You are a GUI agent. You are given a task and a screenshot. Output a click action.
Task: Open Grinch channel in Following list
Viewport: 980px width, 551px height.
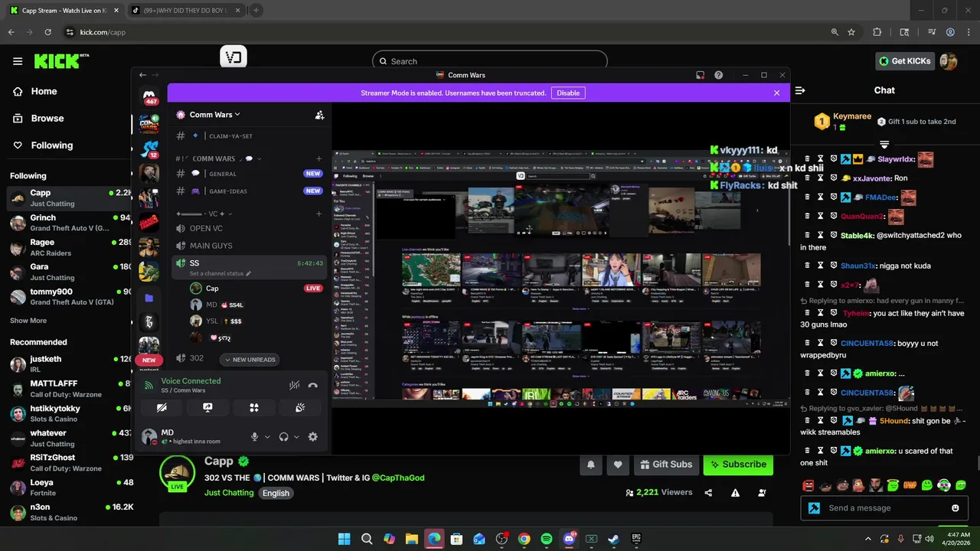(69, 223)
